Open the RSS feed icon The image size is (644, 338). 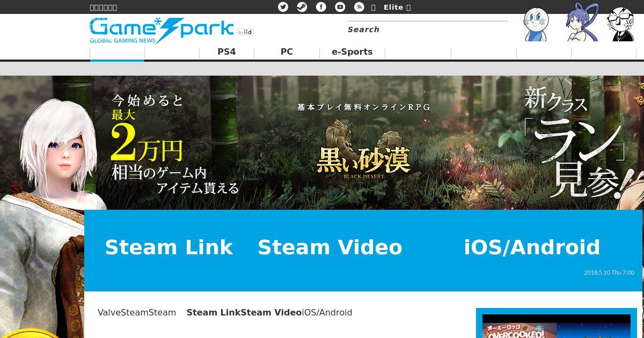point(359,7)
